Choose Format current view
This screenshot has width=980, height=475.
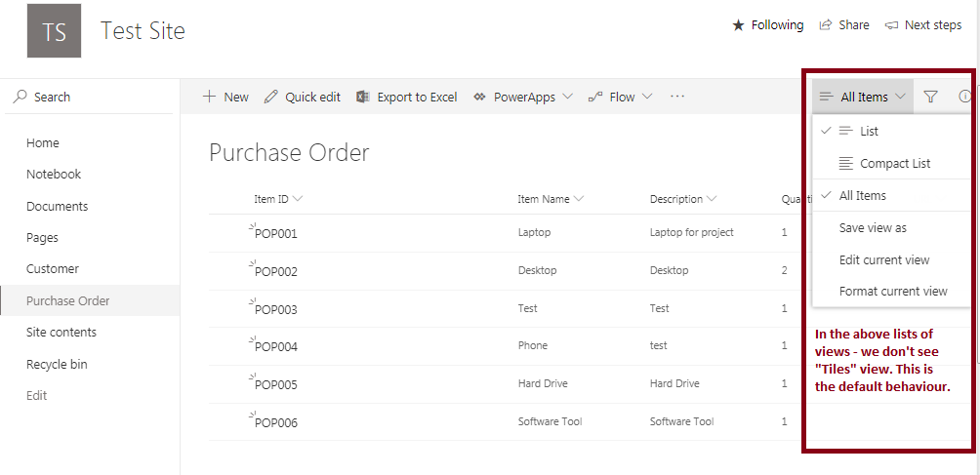pyautogui.click(x=892, y=291)
